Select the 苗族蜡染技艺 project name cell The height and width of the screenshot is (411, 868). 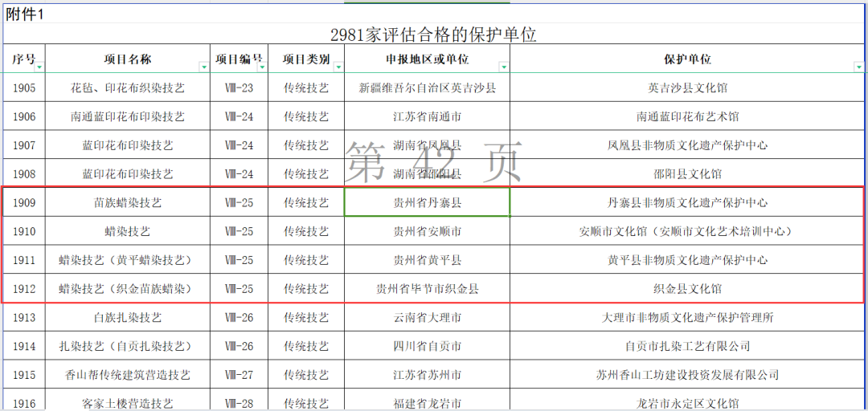tap(128, 202)
